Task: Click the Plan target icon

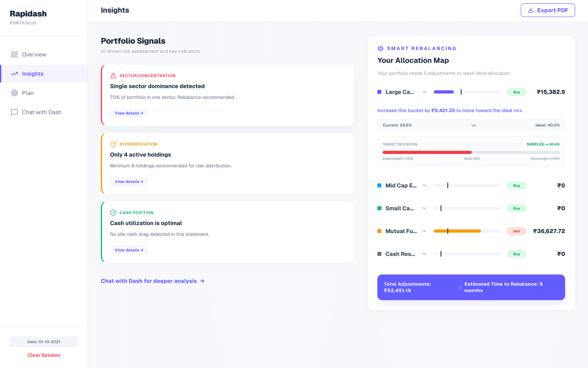Action: pyautogui.click(x=14, y=93)
